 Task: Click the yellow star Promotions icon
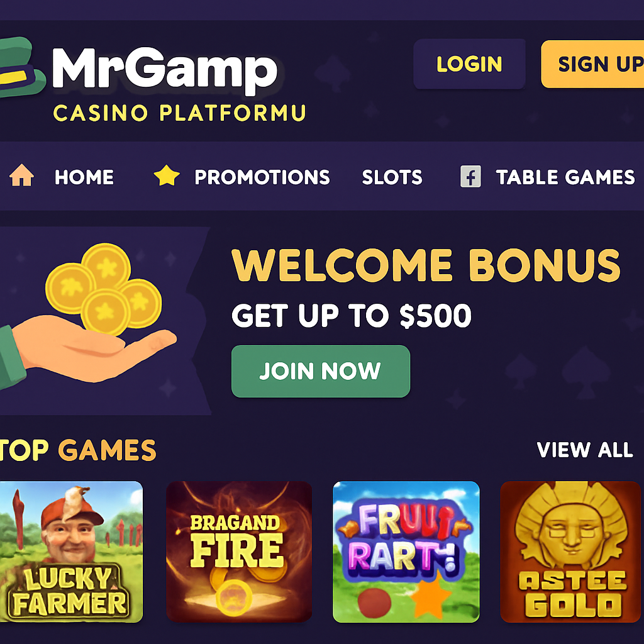tap(166, 175)
